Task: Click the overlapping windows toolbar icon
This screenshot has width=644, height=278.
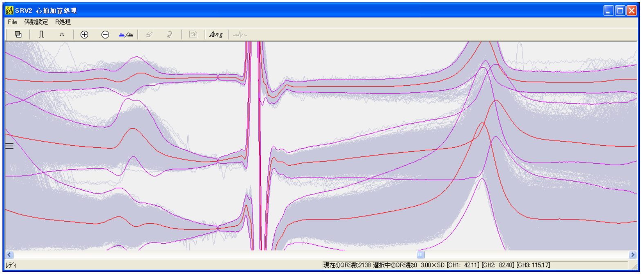Action: click(x=18, y=35)
